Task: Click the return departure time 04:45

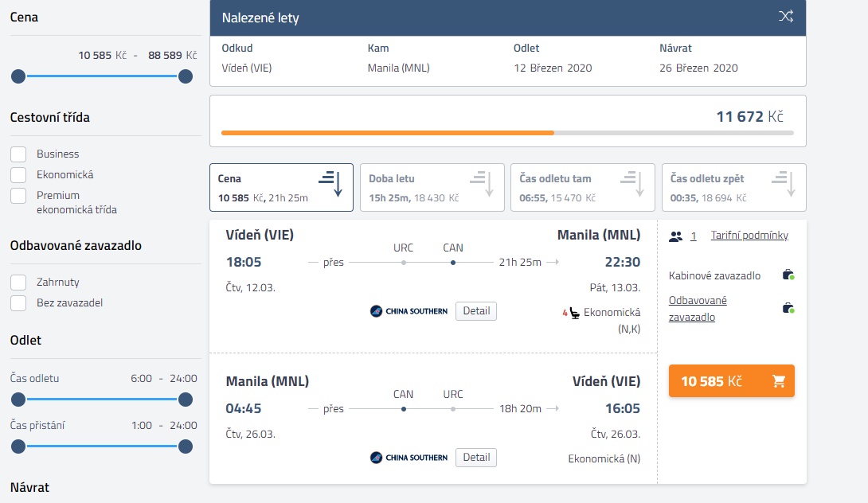Action: [244, 408]
